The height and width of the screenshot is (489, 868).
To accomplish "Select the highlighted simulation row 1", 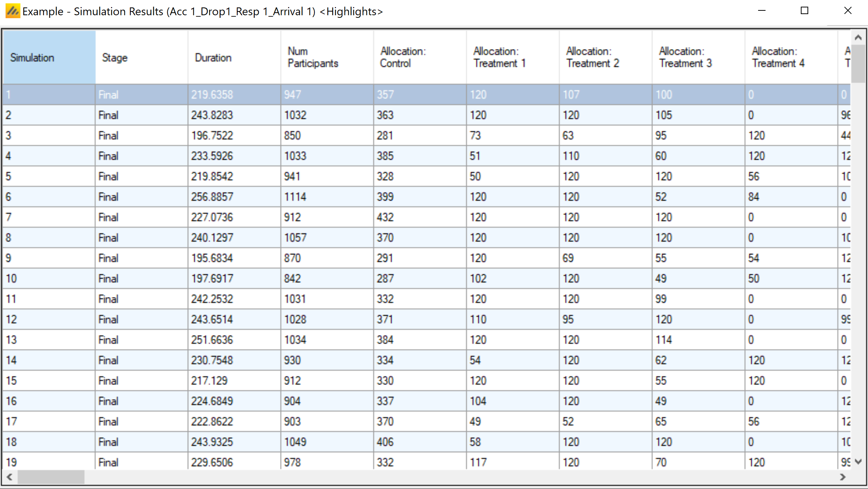I will [x=48, y=95].
